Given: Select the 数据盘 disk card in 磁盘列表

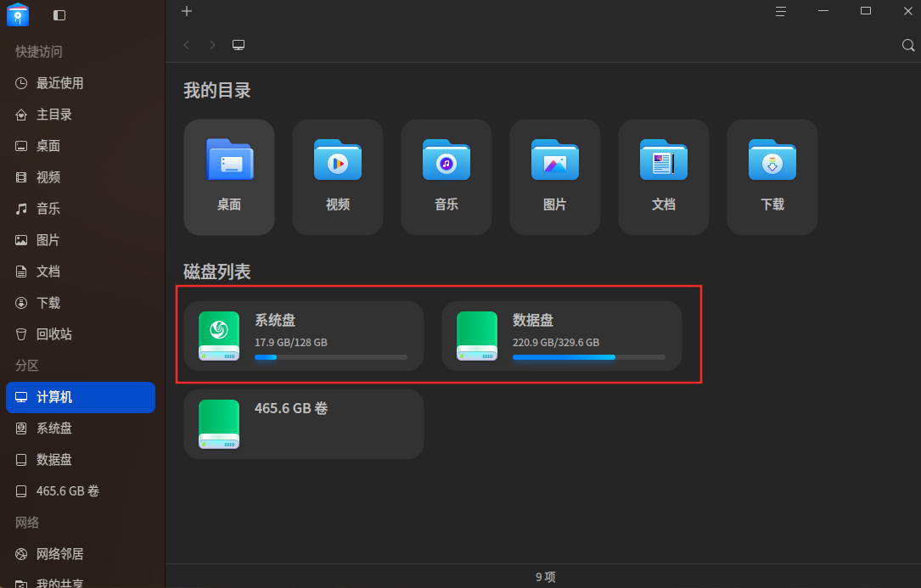Looking at the screenshot, I should pyautogui.click(x=562, y=336).
